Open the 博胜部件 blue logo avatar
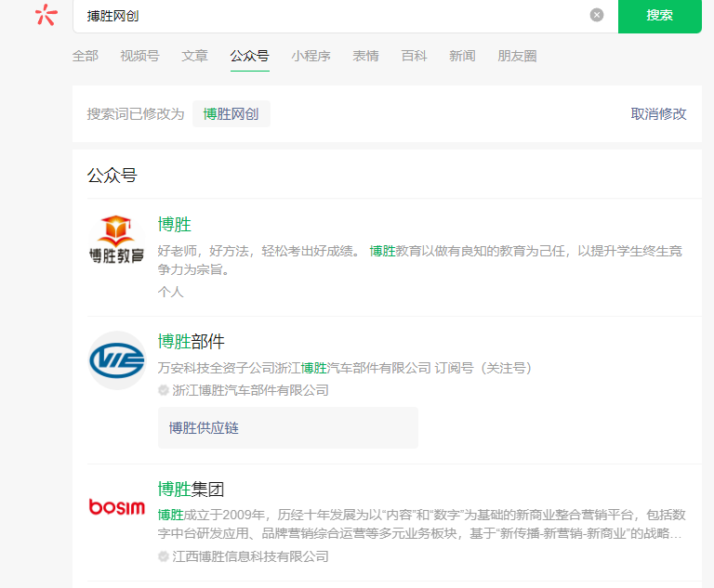This screenshot has width=714, height=588. [x=117, y=360]
